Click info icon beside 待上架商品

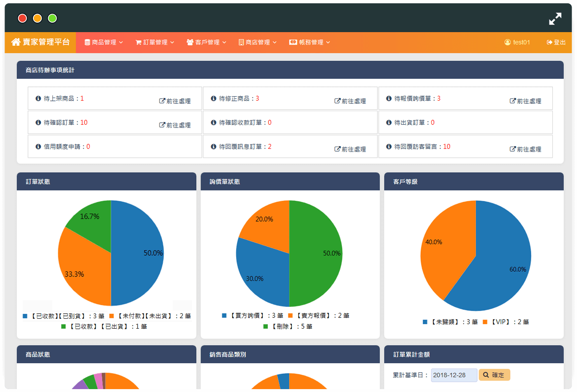(38, 98)
